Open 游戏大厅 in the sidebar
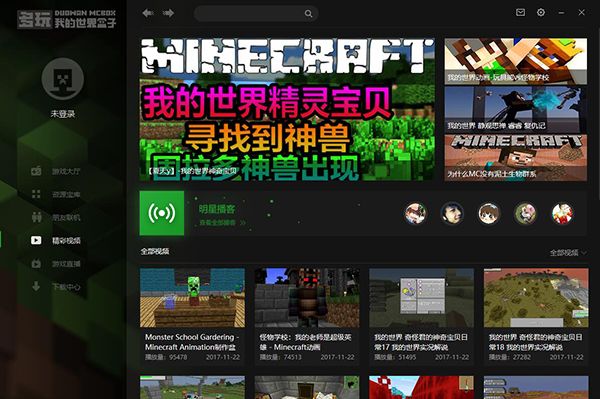 coord(56,171)
